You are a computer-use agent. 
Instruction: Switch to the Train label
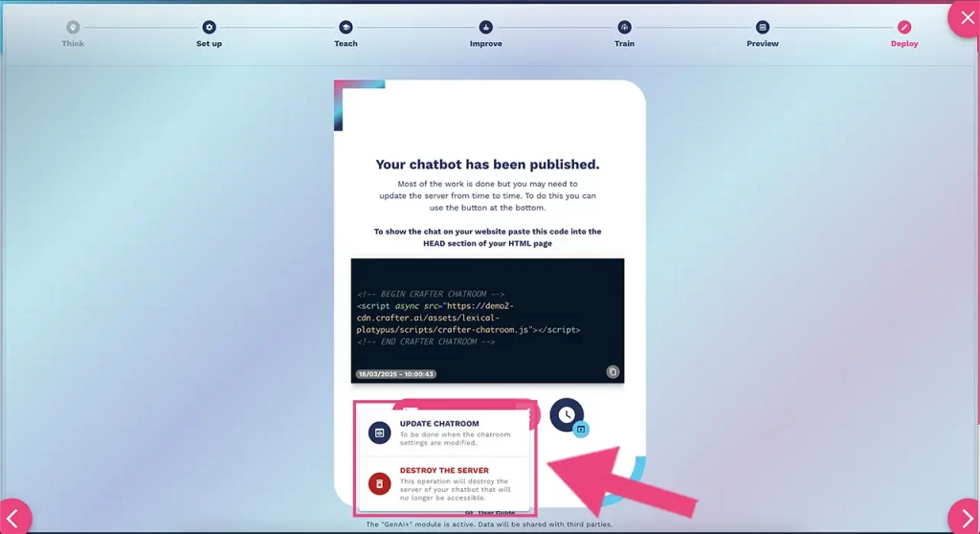point(624,44)
